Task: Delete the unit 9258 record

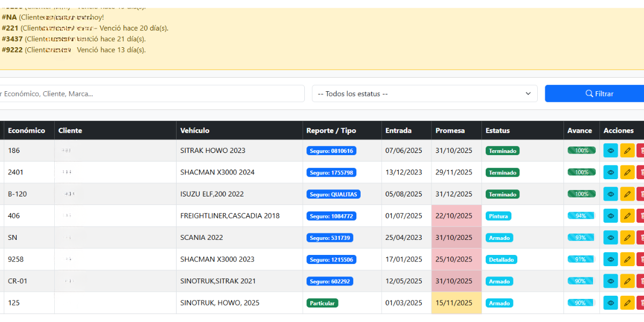Action: pyautogui.click(x=641, y=259)
